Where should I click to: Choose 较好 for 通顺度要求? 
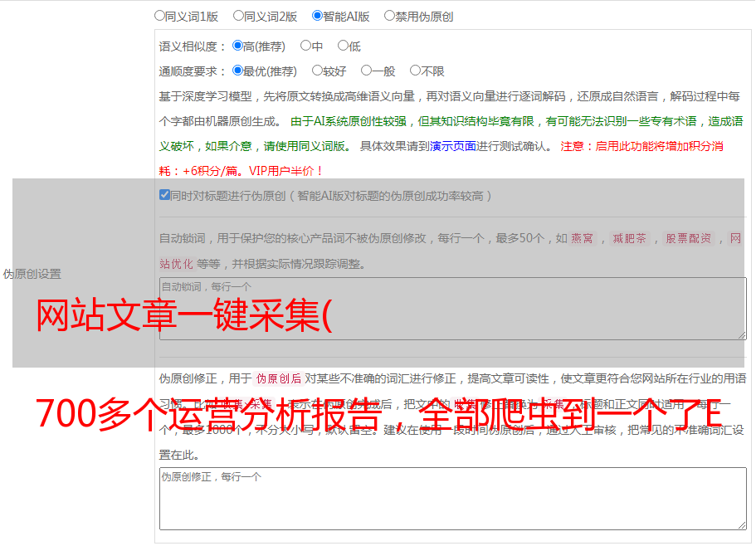tap(317, 71)
